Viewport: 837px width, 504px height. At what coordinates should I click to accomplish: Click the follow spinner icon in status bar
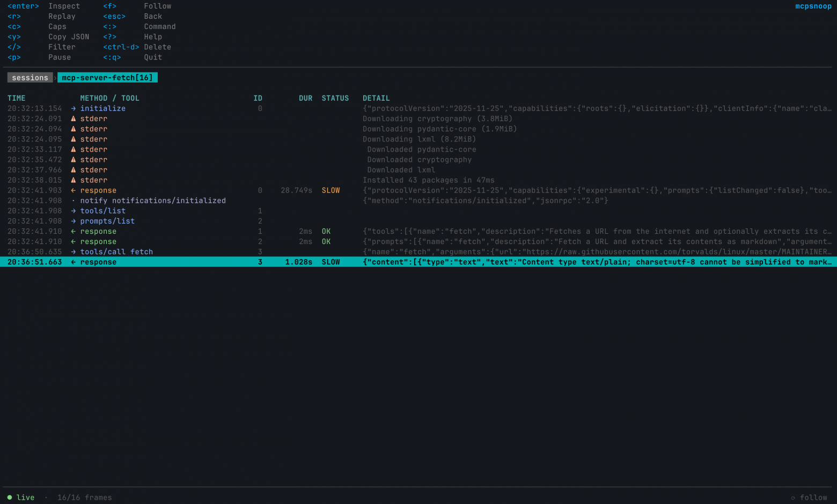[793, 498]
